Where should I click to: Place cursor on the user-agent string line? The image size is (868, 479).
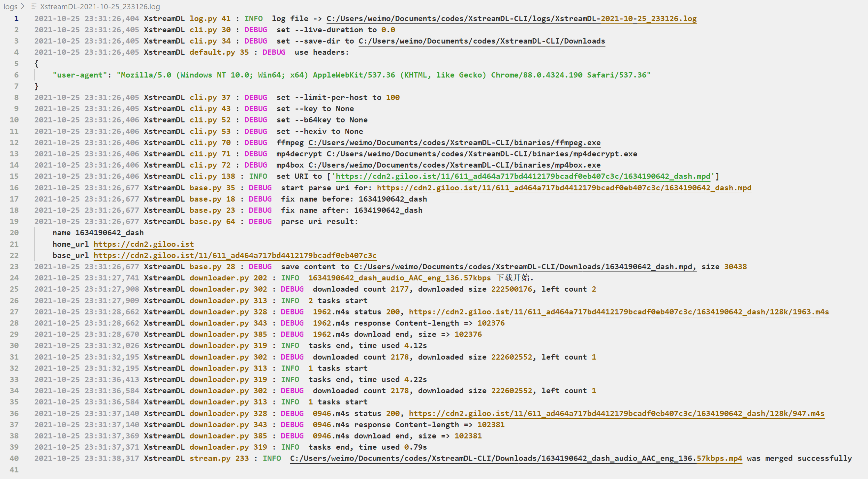(x=351, y=75)
